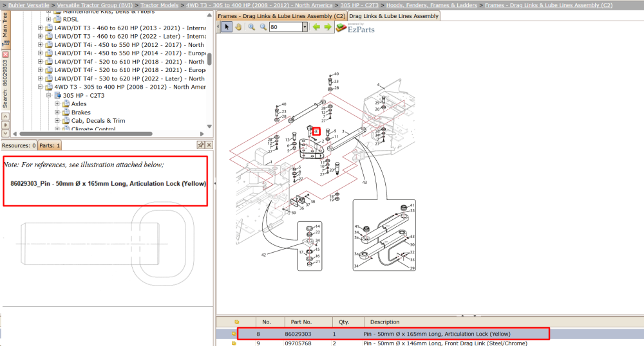Open the Main Tree side tab
This screenshot has width=644, height=346.
coord(5,29)
